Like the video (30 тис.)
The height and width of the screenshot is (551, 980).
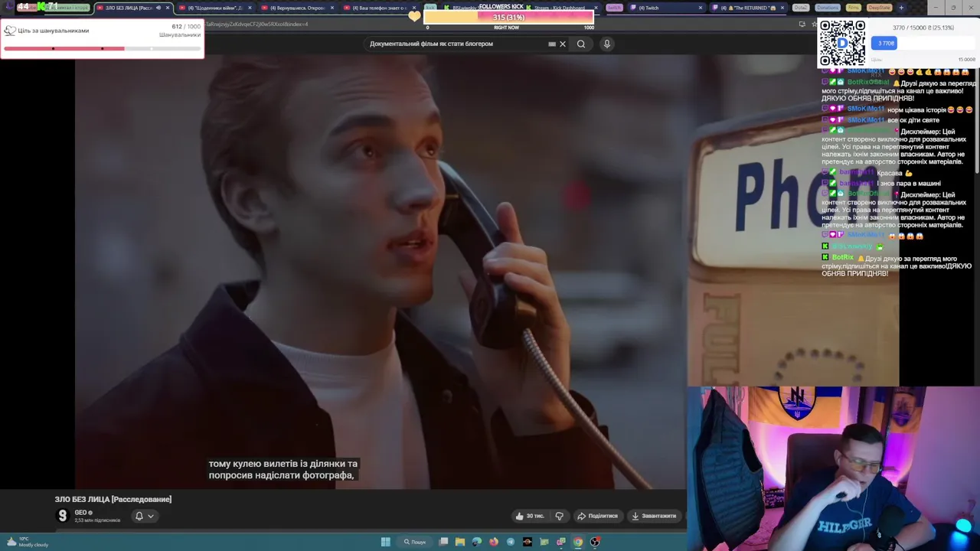click(x=530, y=516)
